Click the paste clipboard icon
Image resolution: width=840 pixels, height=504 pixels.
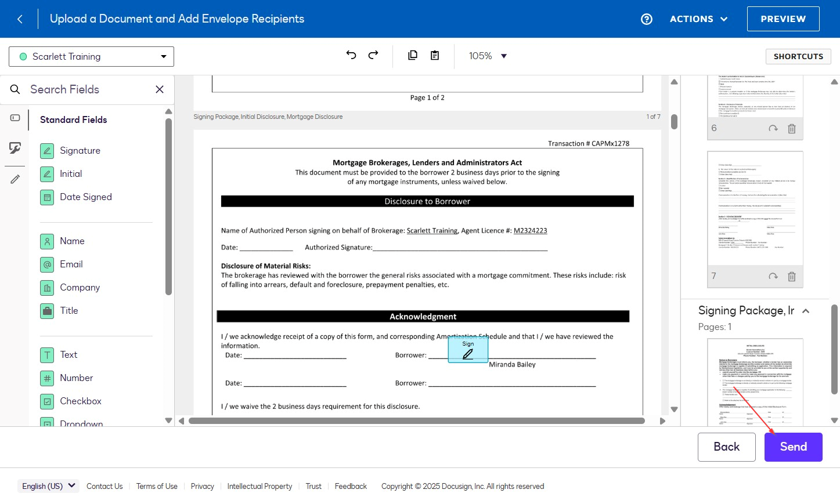click(x=435, y=56)
